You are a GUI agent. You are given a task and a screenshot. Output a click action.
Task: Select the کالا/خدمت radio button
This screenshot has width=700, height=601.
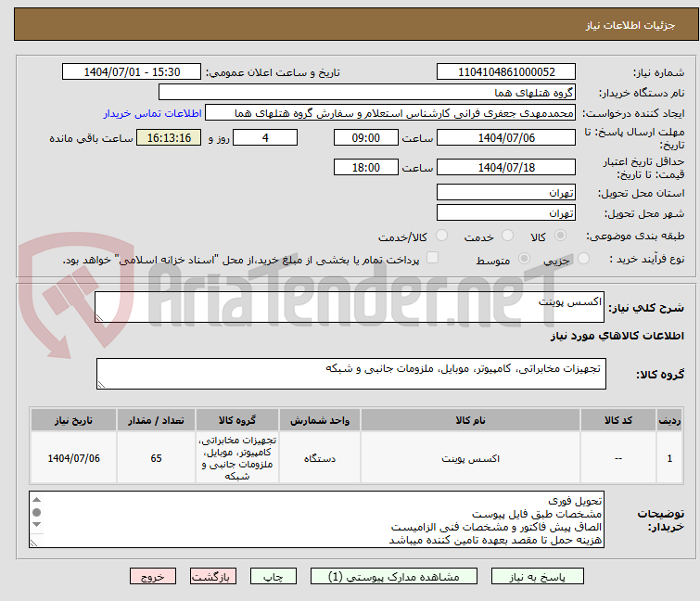pyautogui.click(x=441, y=235)
